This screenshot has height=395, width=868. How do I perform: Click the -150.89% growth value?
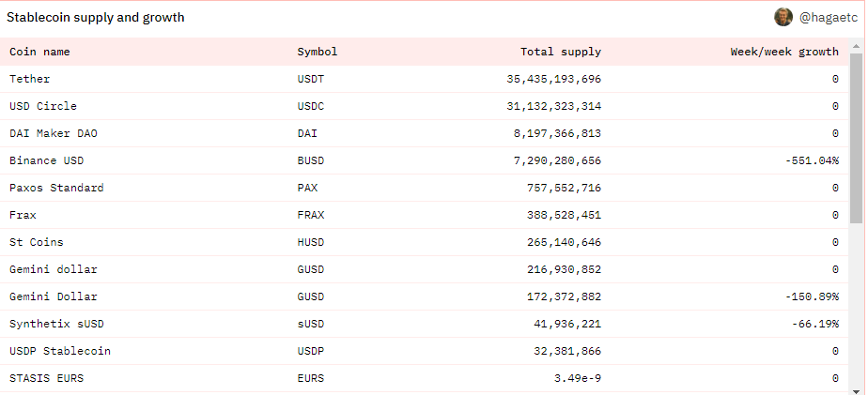tap(812, 296)
